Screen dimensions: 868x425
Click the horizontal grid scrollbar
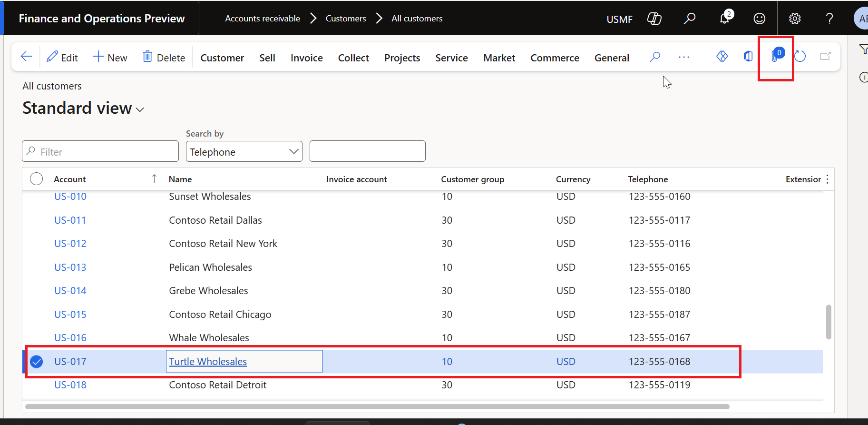tap(377, 407)
